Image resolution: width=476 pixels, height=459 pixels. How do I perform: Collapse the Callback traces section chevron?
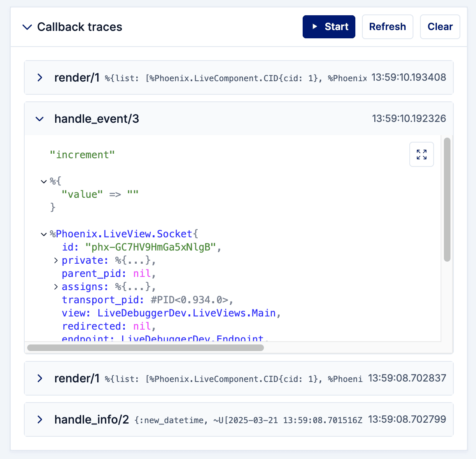pos(27,27)
